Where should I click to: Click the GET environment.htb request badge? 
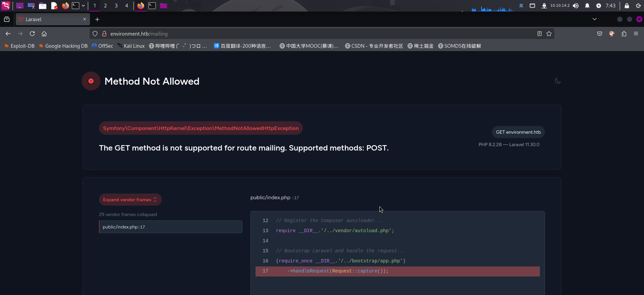(518, 132)
